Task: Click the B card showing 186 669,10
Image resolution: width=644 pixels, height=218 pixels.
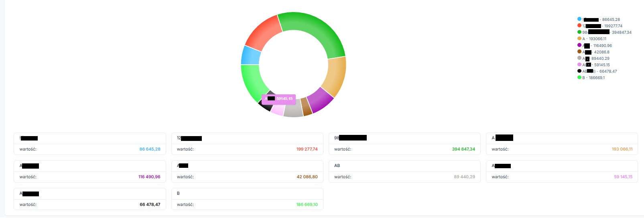Action: point(247,199)
